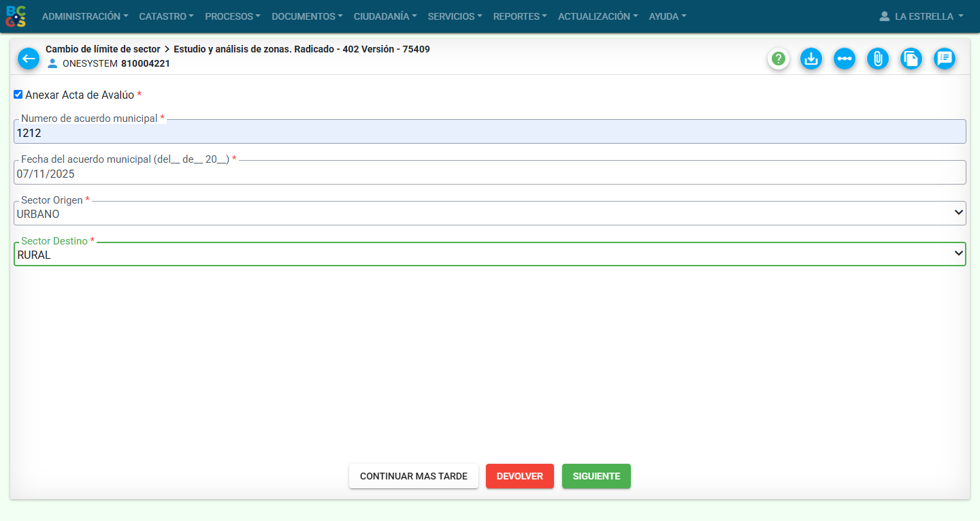Open the CATASTRO menu
This screenshot has height=521, width=980.
point(166,16)
